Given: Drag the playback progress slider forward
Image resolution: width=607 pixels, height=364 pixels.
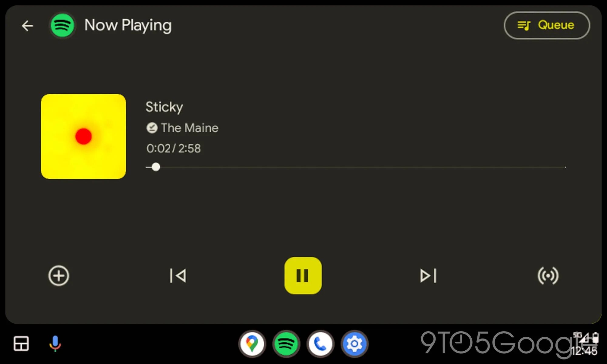Looking at the screenshot, I should [155, 167].
